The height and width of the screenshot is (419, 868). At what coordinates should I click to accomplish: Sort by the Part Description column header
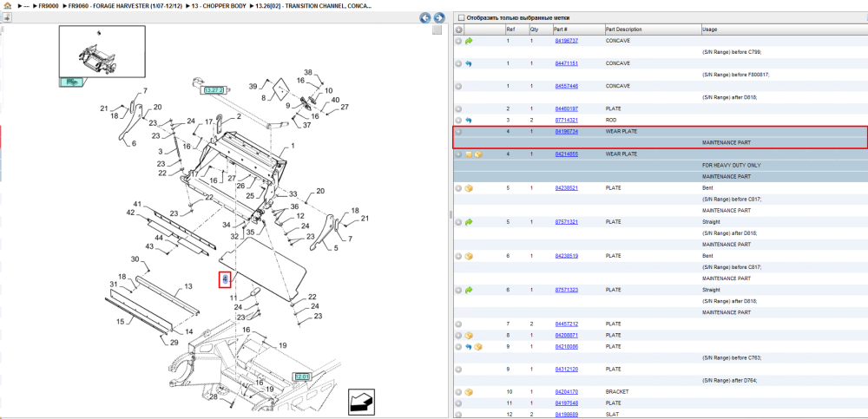(x=623, y=29)
